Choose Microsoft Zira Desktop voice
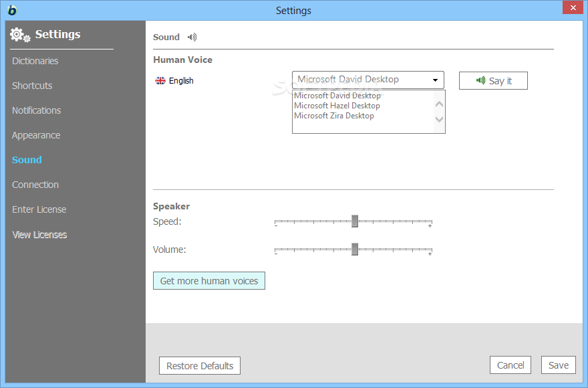The image size is (588, 388). (333, 116)
